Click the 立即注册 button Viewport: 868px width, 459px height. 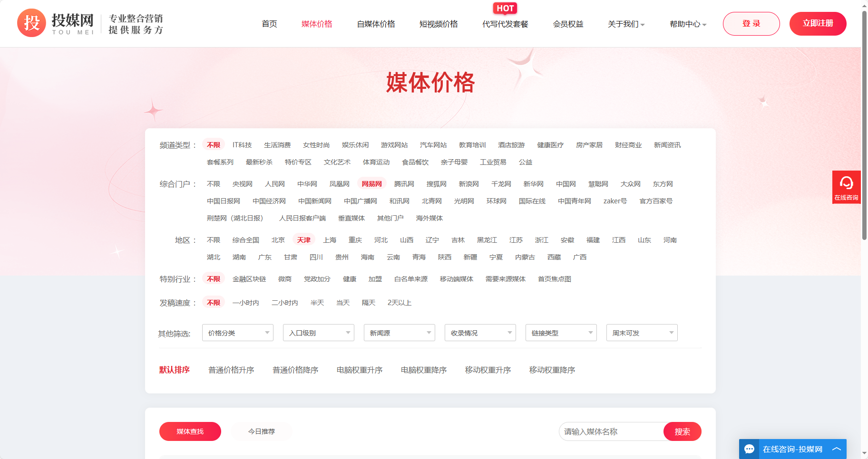(818, 24)
